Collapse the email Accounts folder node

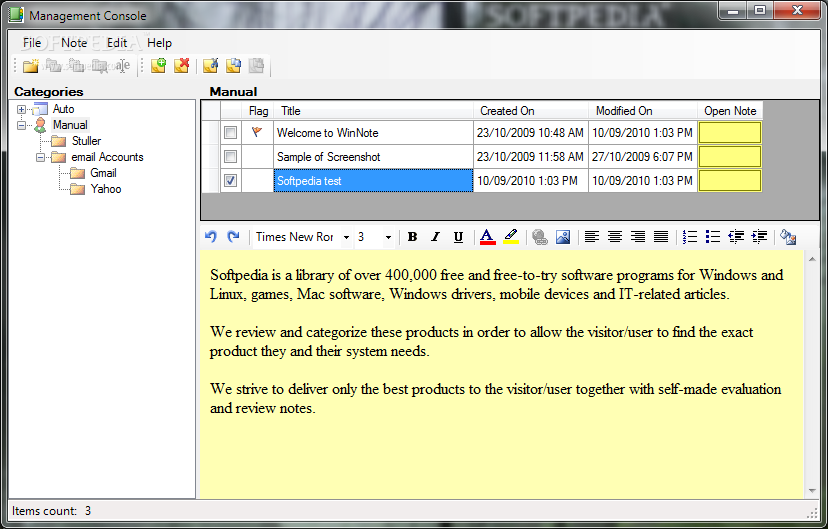point(40,157)
